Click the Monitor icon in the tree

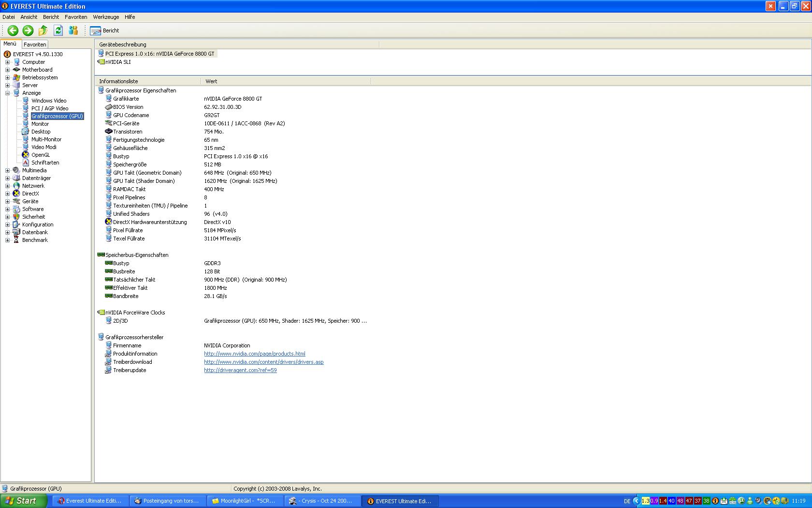coord(26,124)
